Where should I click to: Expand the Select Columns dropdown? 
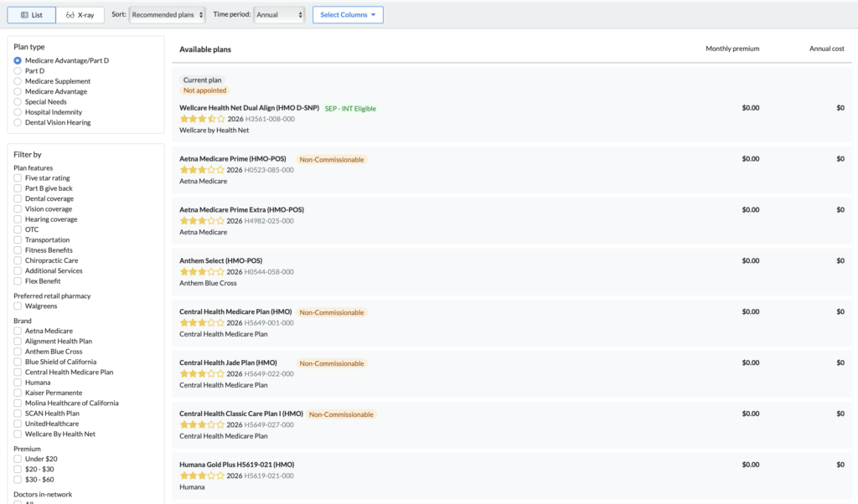pos(348,15)
